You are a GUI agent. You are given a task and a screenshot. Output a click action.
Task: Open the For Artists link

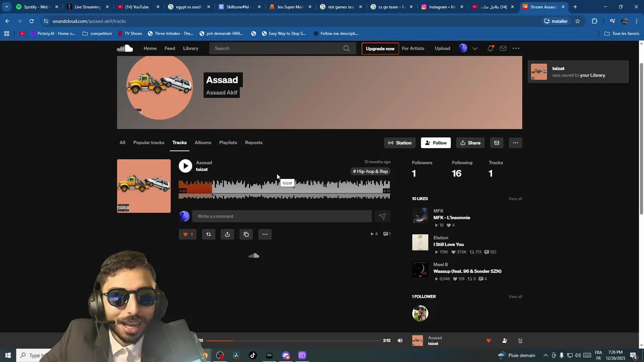(413, 48)
